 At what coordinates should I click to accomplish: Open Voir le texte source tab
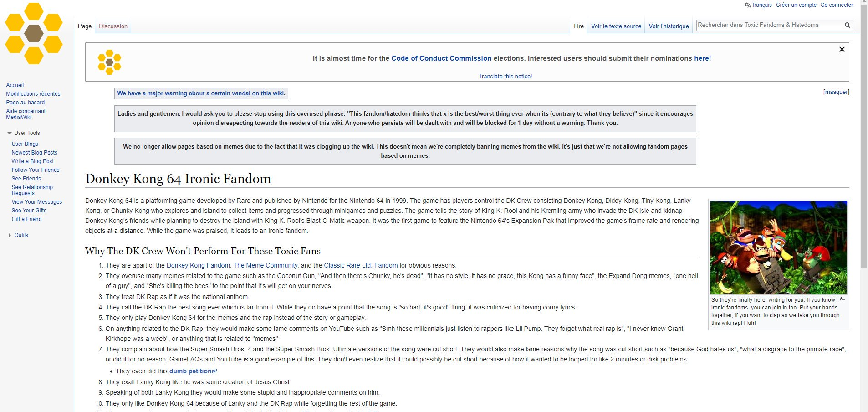pos(616,26)
